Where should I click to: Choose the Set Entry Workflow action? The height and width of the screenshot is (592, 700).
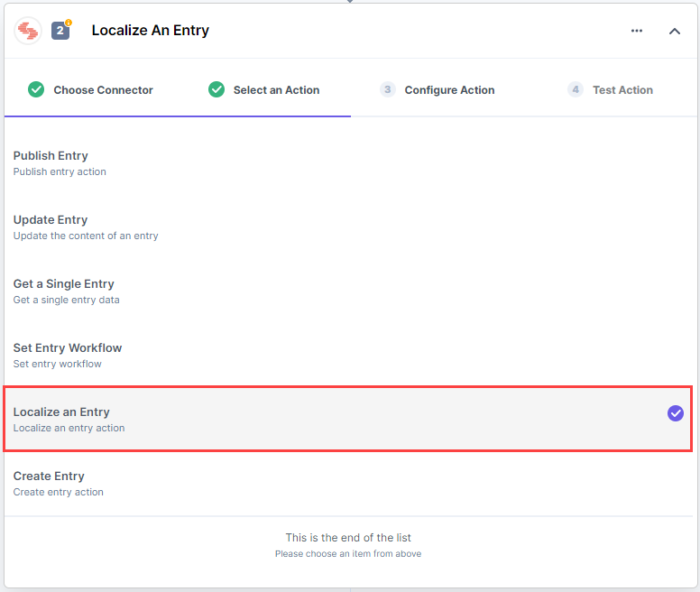point(350,356)
